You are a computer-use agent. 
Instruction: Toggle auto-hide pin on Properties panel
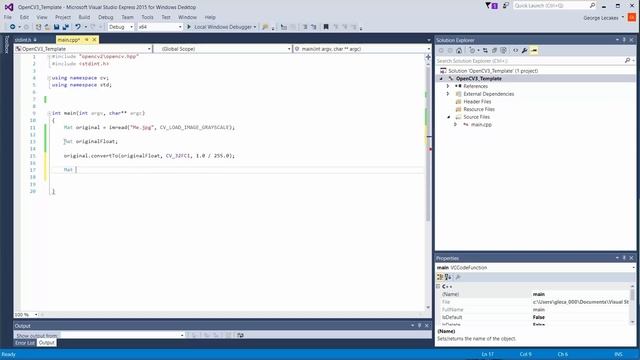click(x=624, y=258)
